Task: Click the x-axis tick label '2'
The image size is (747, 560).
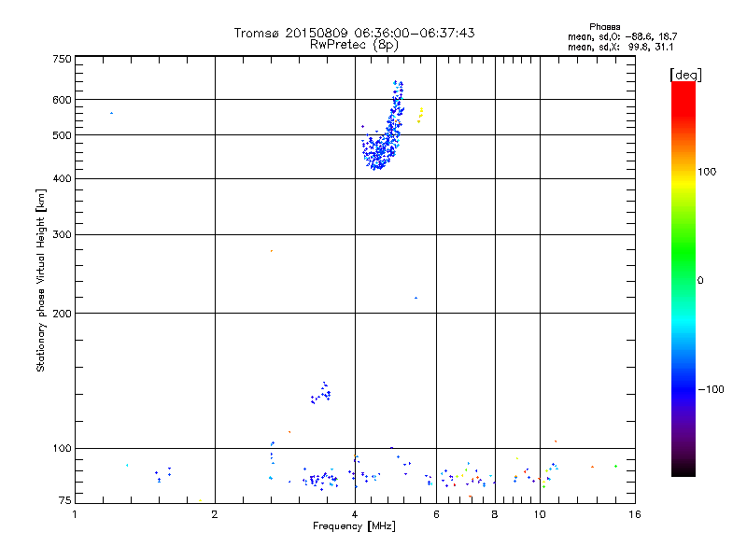Action: pyautogui.click(x=215, y=514)
